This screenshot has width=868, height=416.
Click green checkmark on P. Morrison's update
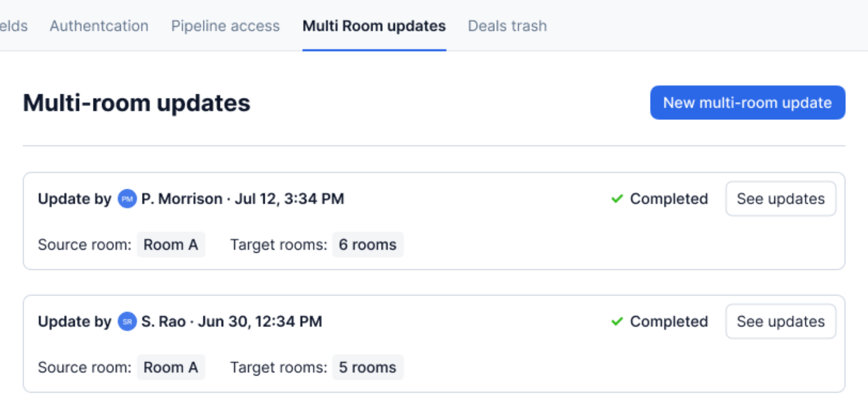point(617,199)
